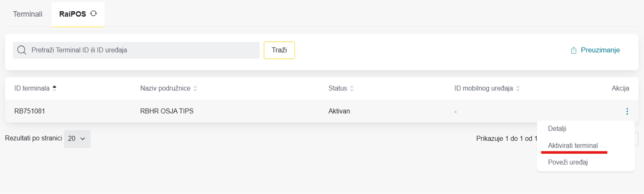Select the RB751081 terminal row

point(322,111)
